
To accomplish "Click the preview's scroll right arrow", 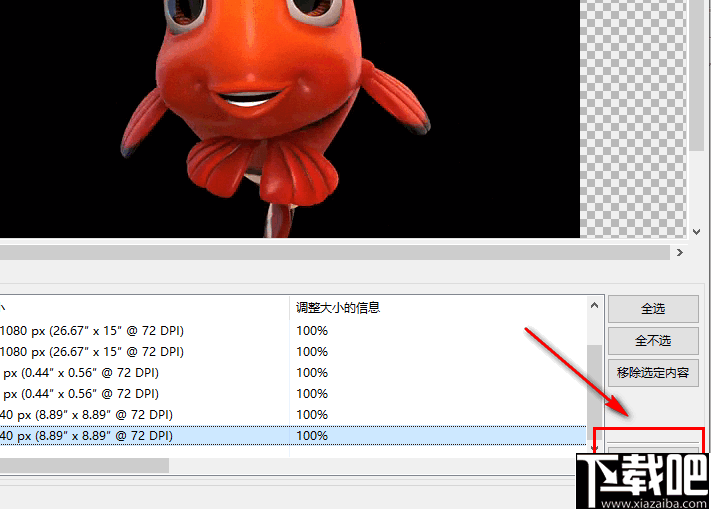I will point(679,252).
